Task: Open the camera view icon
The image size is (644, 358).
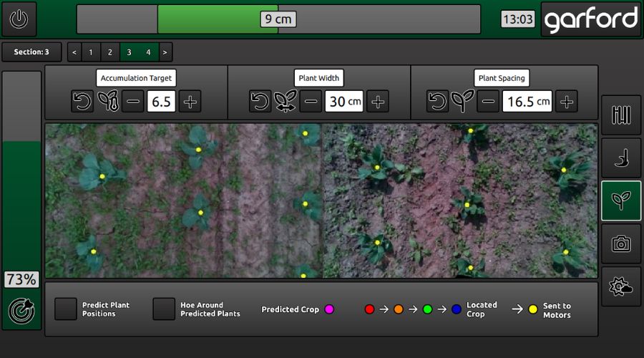Action: point(620,243)
